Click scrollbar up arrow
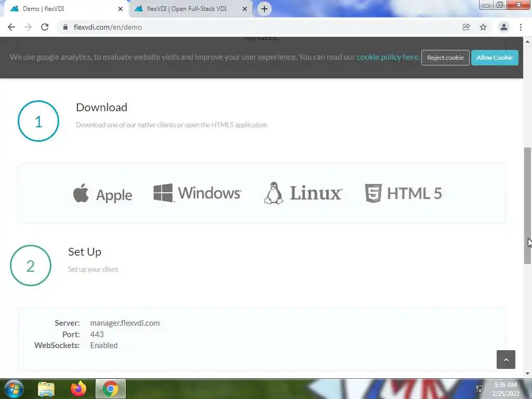The image size is (532, 399). point(527,42)
